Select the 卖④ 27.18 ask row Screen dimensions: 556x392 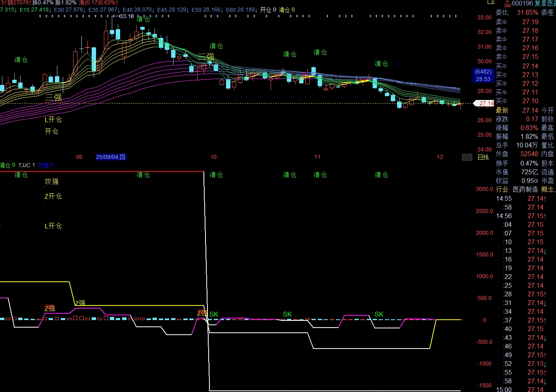(x=517, y=31)
